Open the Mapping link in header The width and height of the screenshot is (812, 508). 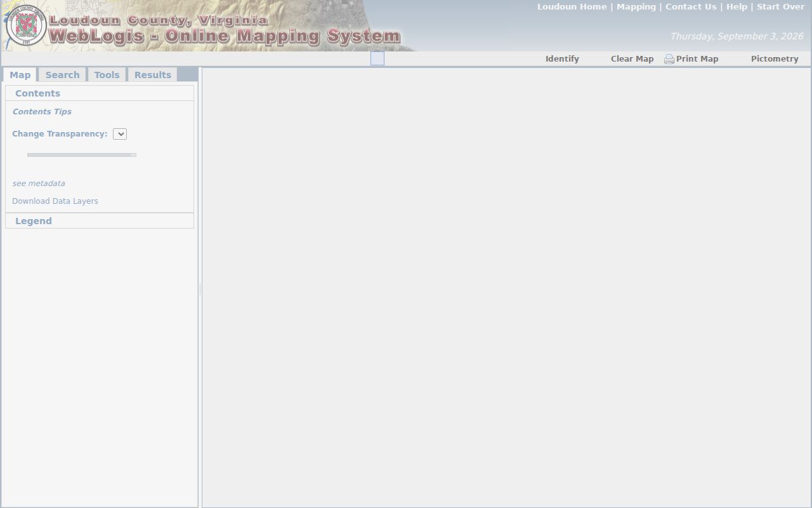tap(636, 7)
